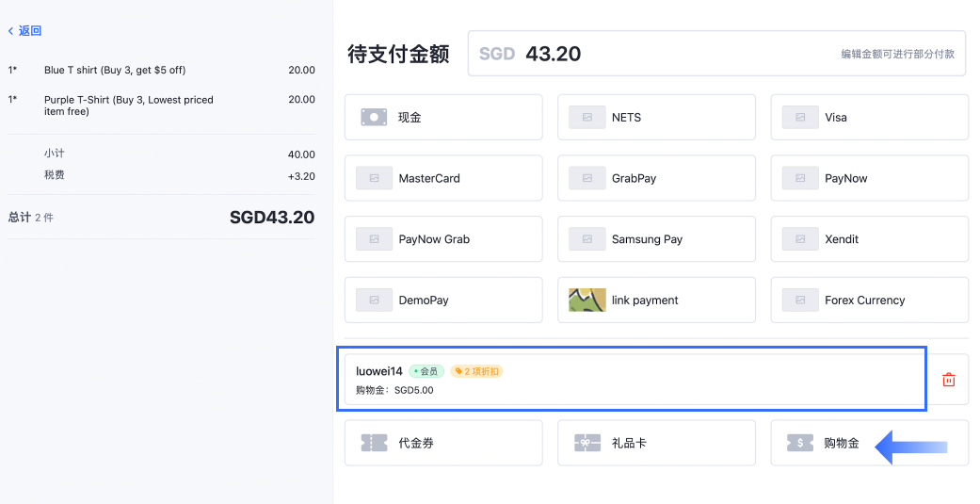Choose GrabPay payment option

pyautogui.click(x=656, y=178)
